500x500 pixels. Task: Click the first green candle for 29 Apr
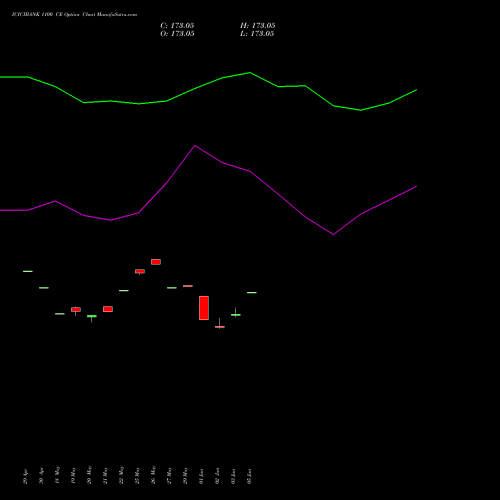click(x=28, y=271)
